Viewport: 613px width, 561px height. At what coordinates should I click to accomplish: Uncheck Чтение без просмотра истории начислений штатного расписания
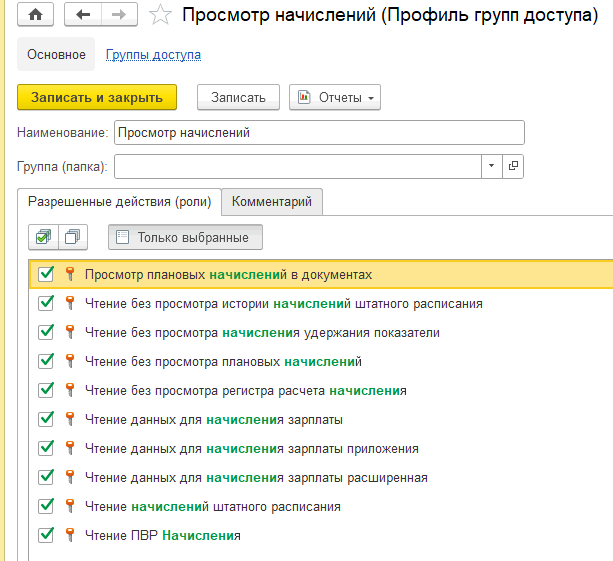click(x=46, y=303)
